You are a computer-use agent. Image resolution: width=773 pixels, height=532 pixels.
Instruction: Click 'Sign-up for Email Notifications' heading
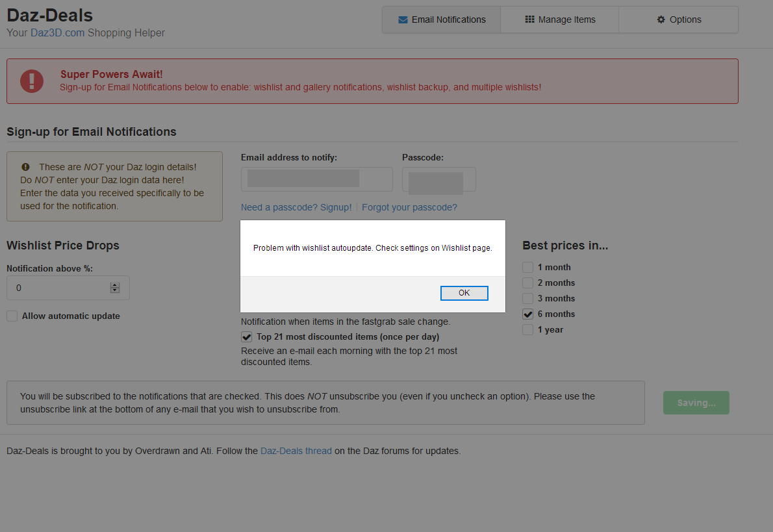pyautogui.click(x=91, y=132)
